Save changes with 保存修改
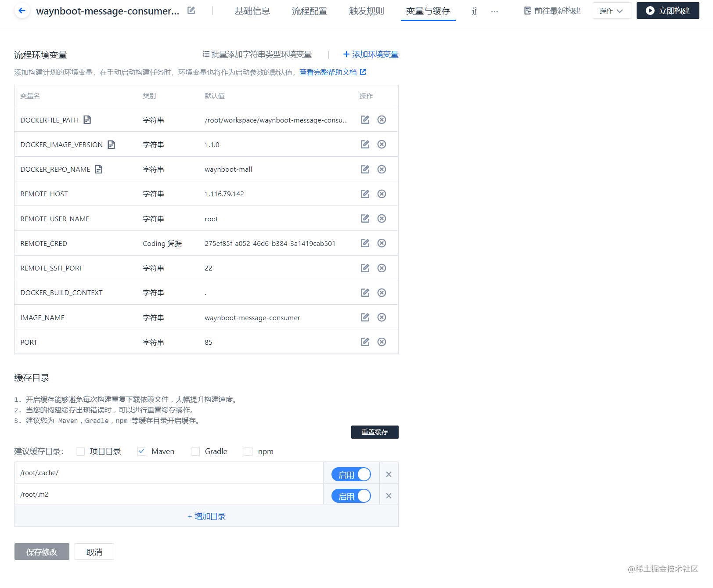713x588 pixels. click(42, 552)
